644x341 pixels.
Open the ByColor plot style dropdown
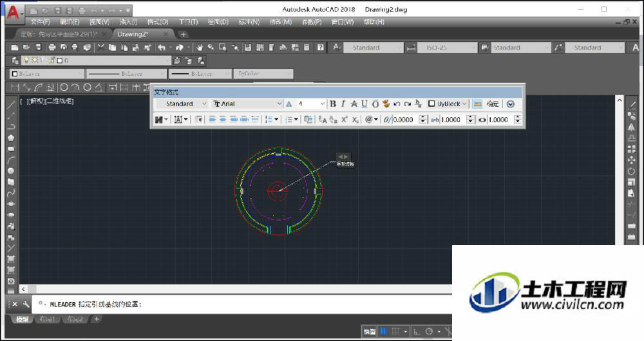pyautogui.click(x=263, y=74)
